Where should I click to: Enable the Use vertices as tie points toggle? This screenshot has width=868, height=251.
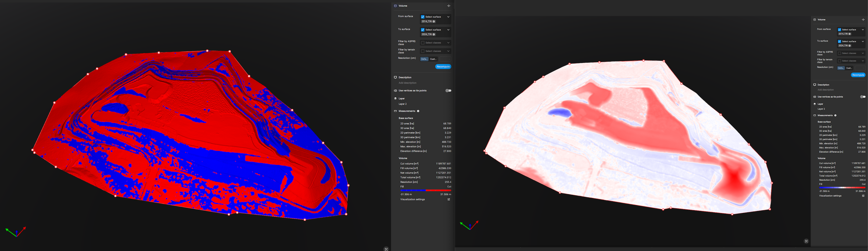coord(448,90)
